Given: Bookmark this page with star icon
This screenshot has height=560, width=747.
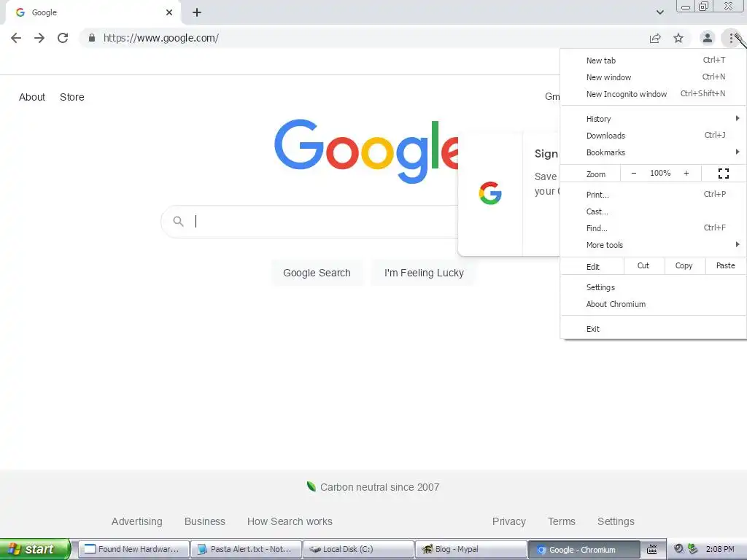Looking at the screenshot, I should click(x=678, y=38).
